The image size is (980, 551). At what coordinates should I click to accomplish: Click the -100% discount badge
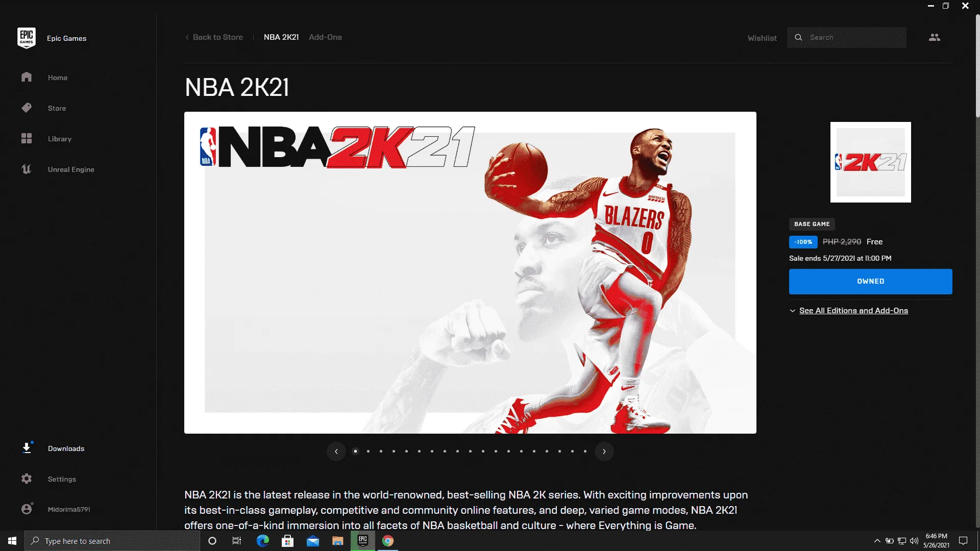(x=803, y=242)
